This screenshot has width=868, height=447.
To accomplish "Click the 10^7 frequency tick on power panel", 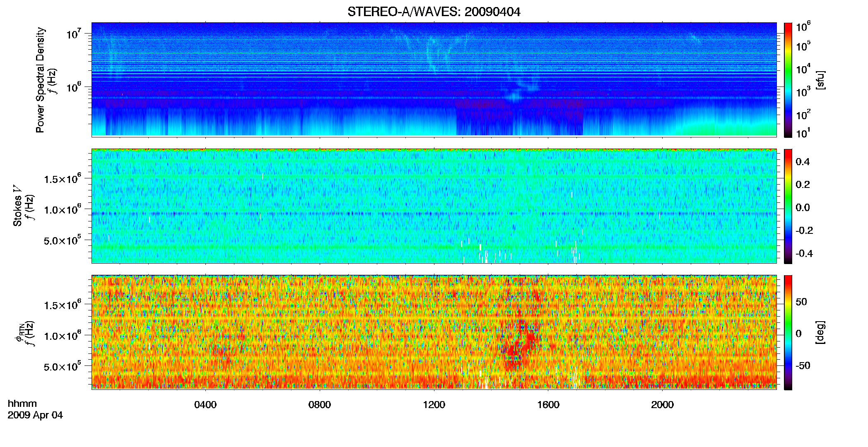I will pyautogui.click(x=73, y=33).
